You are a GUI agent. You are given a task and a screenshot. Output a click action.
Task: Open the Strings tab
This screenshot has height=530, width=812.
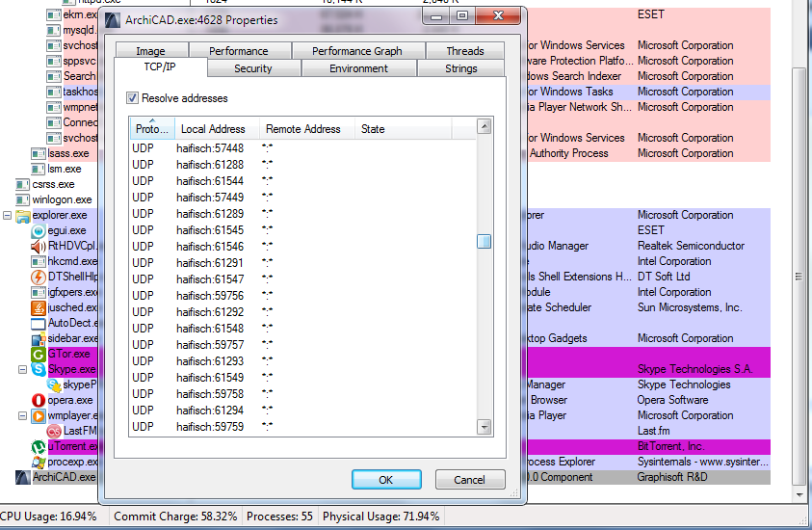pos(460,68)
